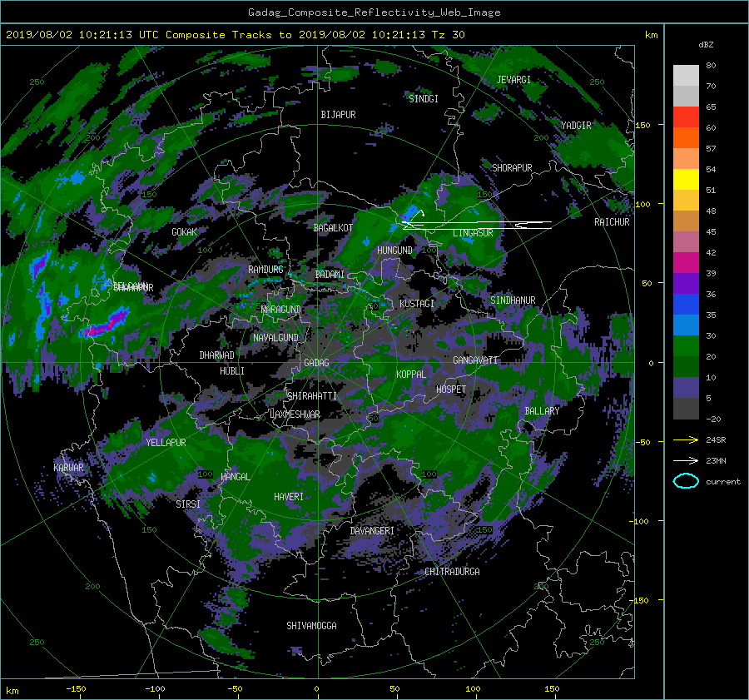This screenshot has height=700, width=749.
Task: Click the SHORAPUR city label
Action: (512, 167)
